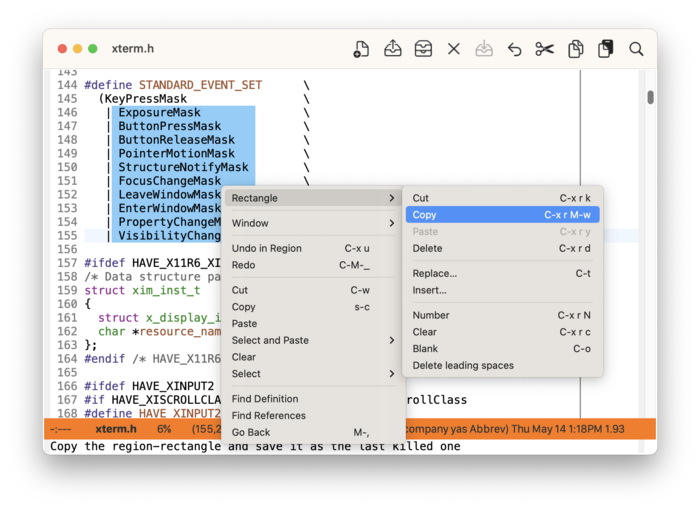The image size is (700, 511).
Task: Select Insert... rectangle command
Action: (502, 290)
